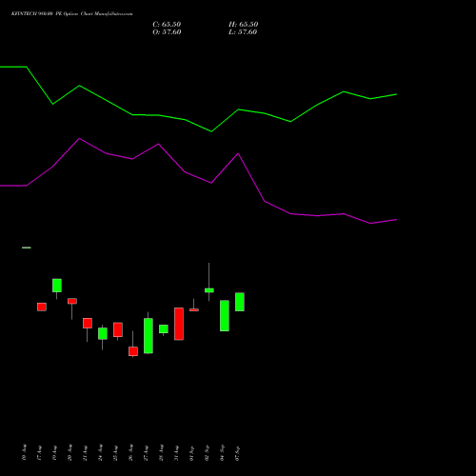Select the high value H: 65.50

coord(244,25)
